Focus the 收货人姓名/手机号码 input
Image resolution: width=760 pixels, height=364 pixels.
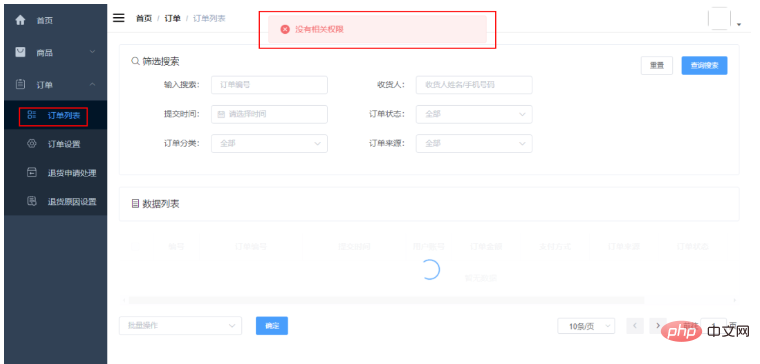tap(474, 85)
